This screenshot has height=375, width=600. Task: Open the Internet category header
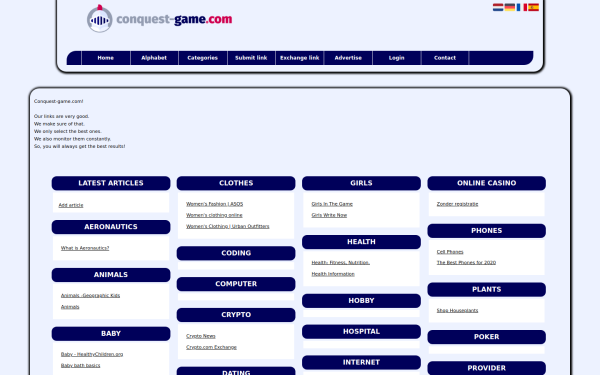[361, 362]
